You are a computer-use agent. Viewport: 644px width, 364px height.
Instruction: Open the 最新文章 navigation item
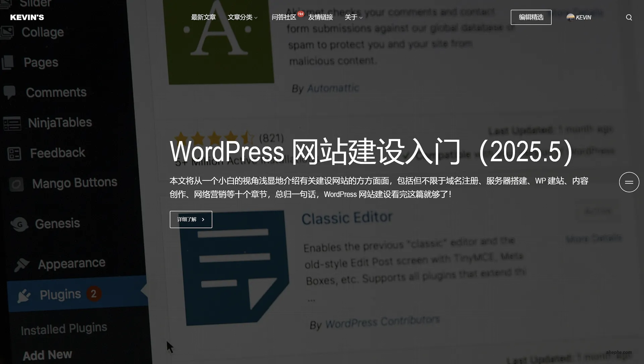(203, 17)
